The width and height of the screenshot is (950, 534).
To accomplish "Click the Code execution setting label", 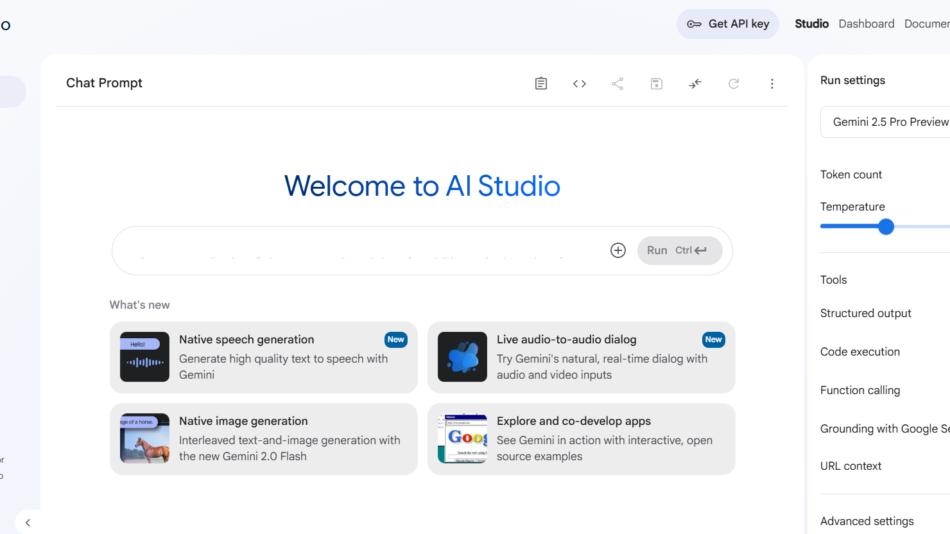I will click(860, 352).
